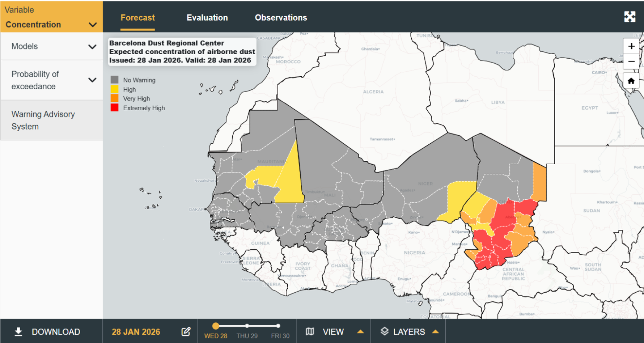
Task: Click the home icon to reset map view
Action: click(631, 81)
